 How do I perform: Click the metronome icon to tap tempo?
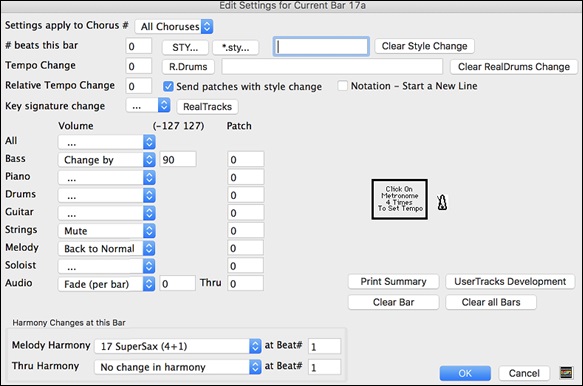pyautogui.click(x=442, y=203)
